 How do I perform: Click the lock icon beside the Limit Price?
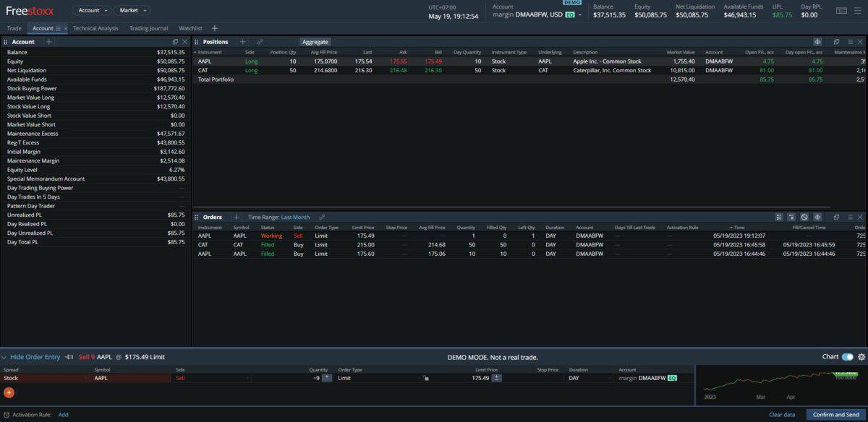pyautogui.click(x=425, y=378)
